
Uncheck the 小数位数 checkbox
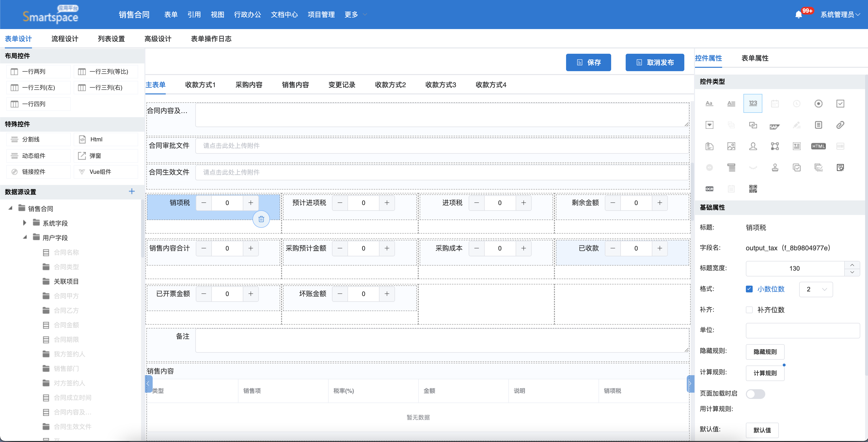tap(749, 289)
